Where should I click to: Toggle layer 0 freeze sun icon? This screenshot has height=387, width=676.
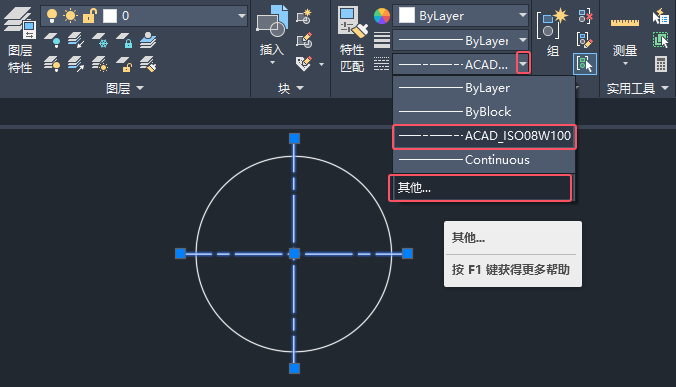click(x=70, y=16)
